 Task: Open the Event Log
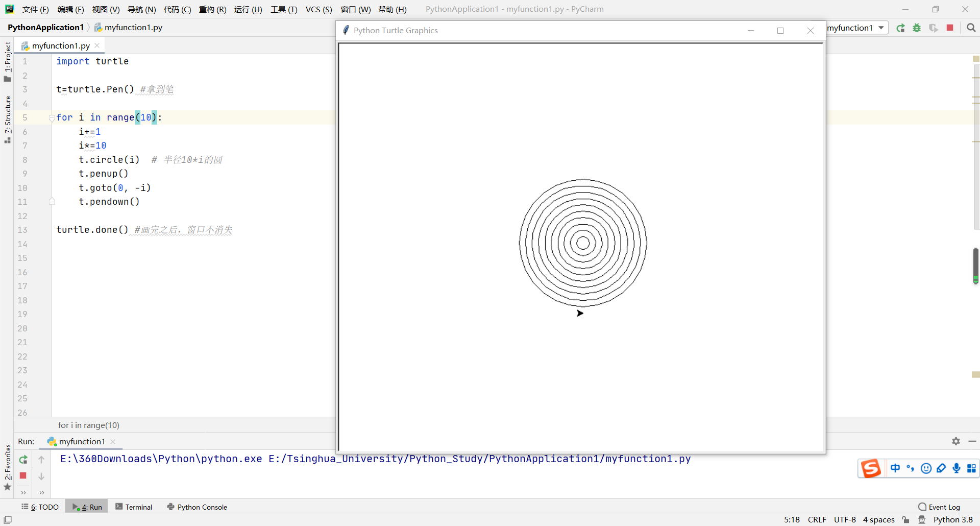click(939, 507)
